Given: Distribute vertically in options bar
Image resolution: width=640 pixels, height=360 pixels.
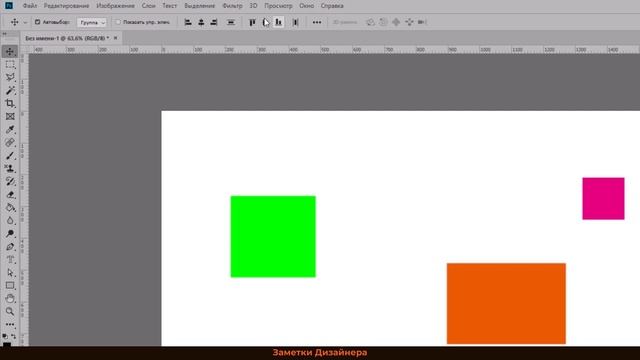Looking at the screenshot, I should tap(231, 22).
